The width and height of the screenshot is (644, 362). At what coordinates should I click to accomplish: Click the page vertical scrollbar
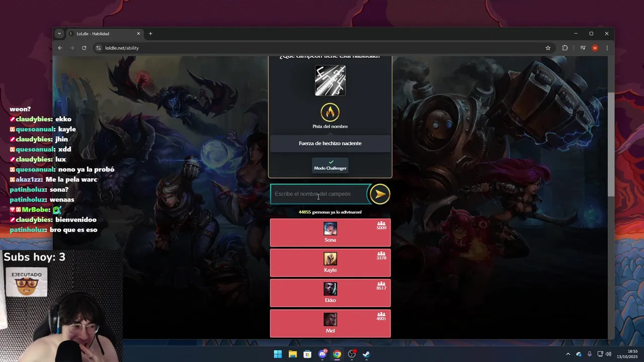pos(611,144)
